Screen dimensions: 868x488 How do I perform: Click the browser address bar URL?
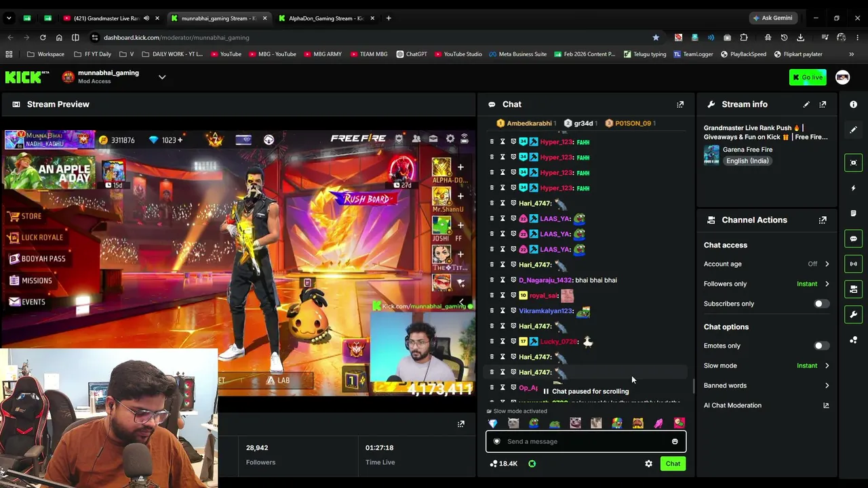tap(176, 37)
